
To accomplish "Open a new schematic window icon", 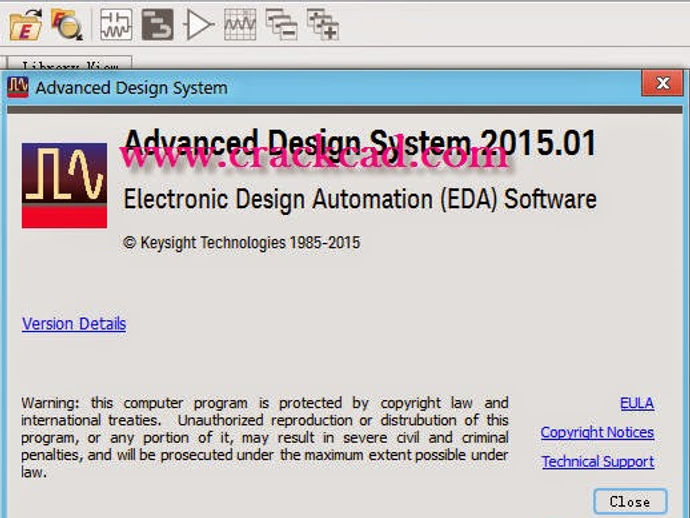I will pos(116,25).
